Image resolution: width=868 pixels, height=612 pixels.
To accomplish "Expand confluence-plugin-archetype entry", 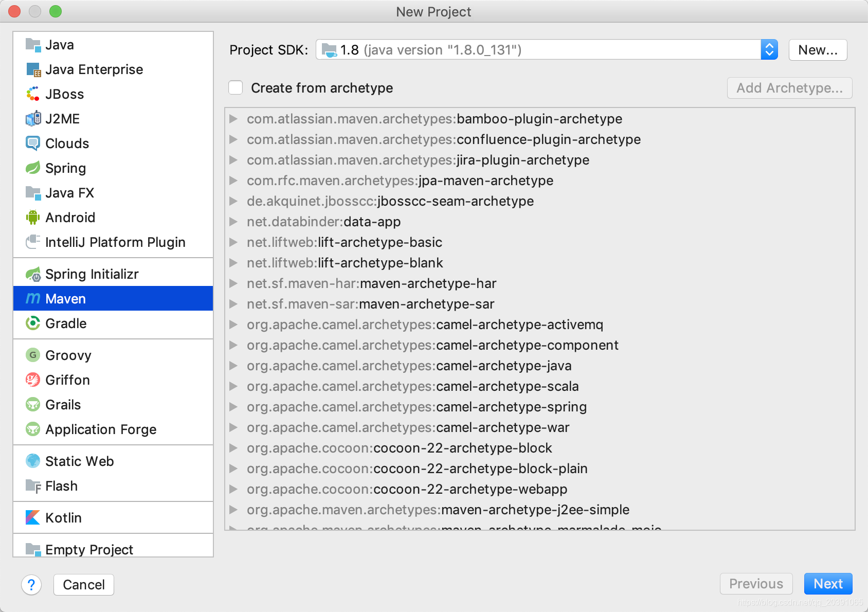I will (x=233, y=139).
